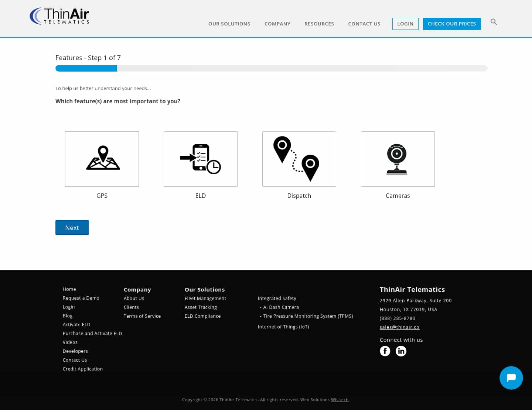Select About Us under the Company footer section
This screenshot has width=532, height=410.
[134, 298]
